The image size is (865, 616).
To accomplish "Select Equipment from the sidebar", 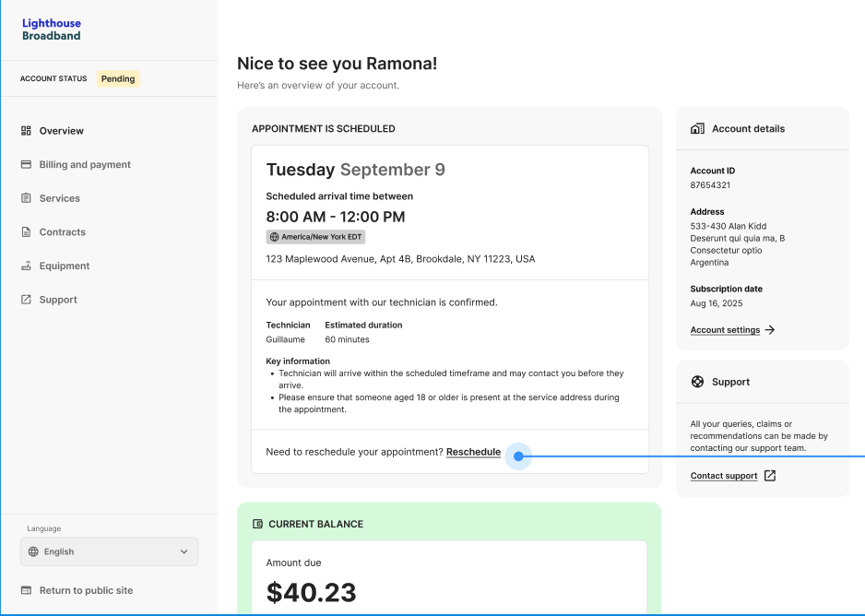I will pyautogui.click(x=65, y=266).
